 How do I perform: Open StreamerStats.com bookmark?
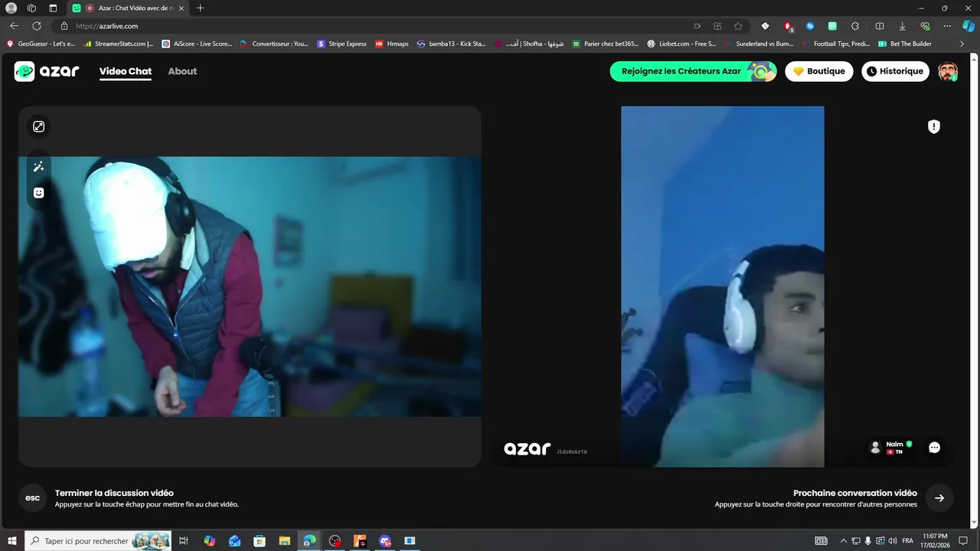pyautogui.click(x=119, y=44)
